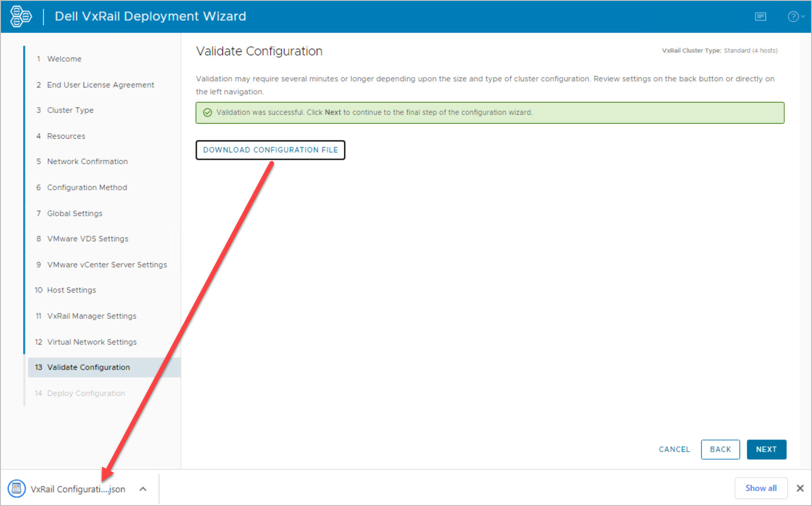Image resolution: width=812 pixels, height=506 pixels.
Task: Open VMware VDS Settings step
Action: pyautogui.click(x=88, y=239)
